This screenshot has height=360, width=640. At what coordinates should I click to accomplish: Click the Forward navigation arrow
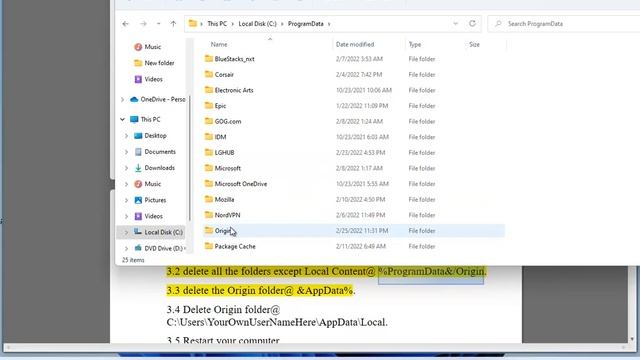(143, 24)
